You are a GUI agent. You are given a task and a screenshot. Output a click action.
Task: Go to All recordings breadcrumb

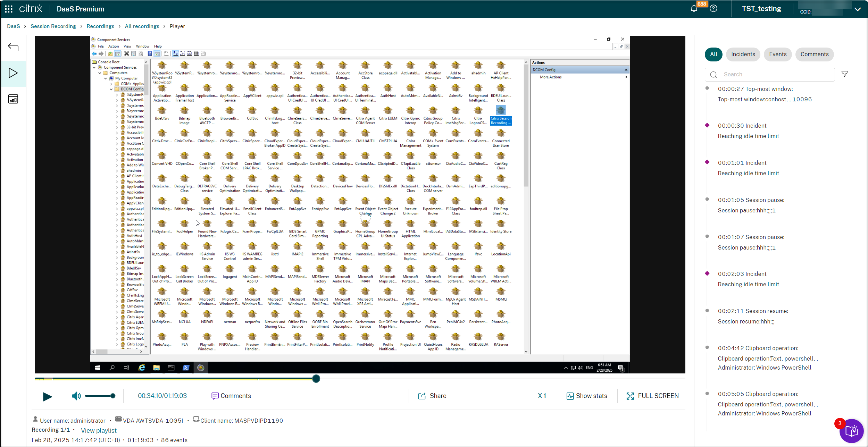(142, 26)
